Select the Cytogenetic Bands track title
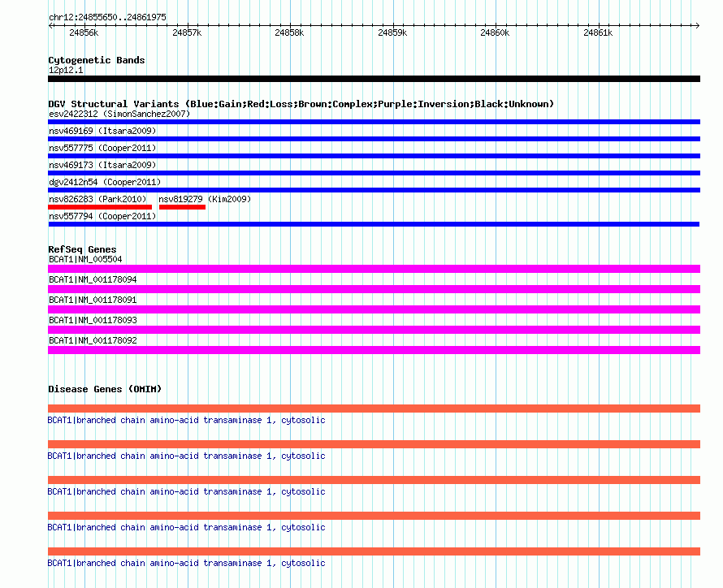The height and width of the screenshot is (588, 723). pyautogui.click(x=97, y=60)
